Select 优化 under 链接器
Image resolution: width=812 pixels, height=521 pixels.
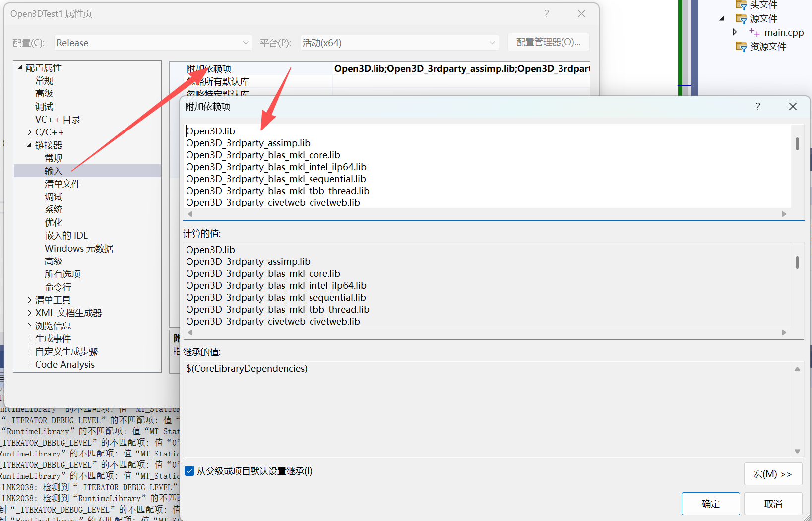click(54, 223)
